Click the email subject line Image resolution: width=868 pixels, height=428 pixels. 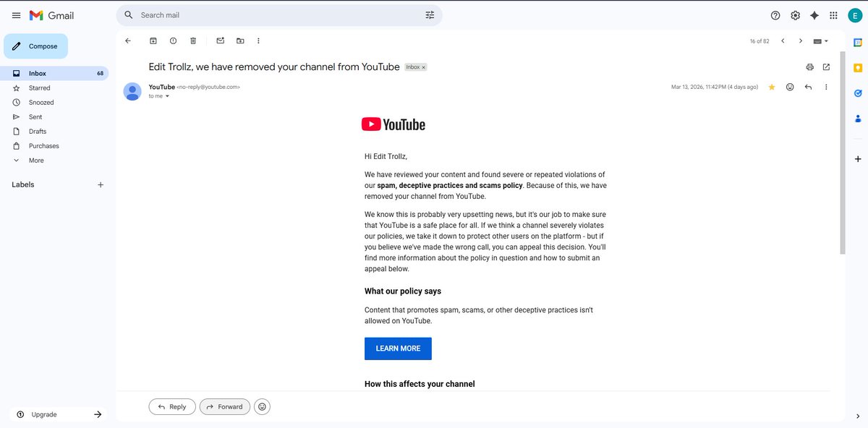[x=274, y=67]
